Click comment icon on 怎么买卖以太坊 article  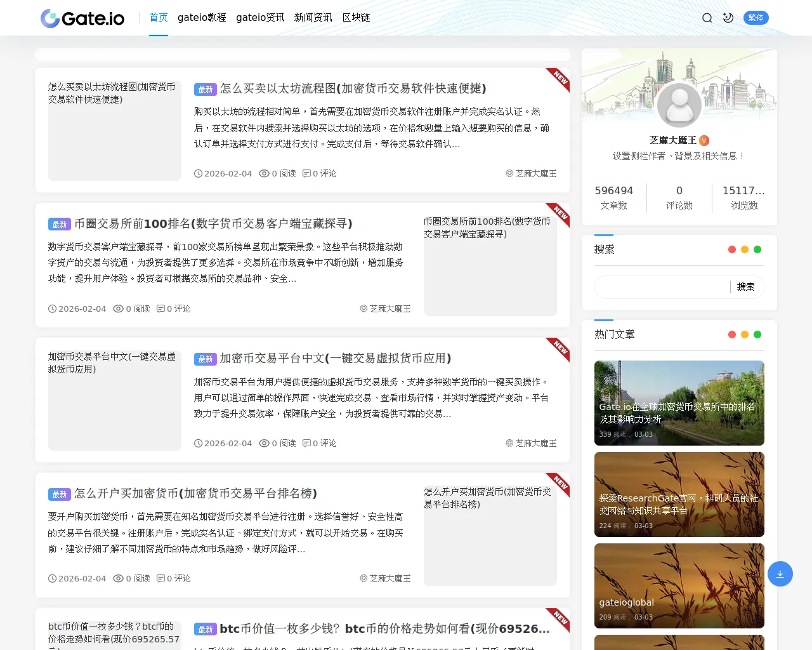306,173
